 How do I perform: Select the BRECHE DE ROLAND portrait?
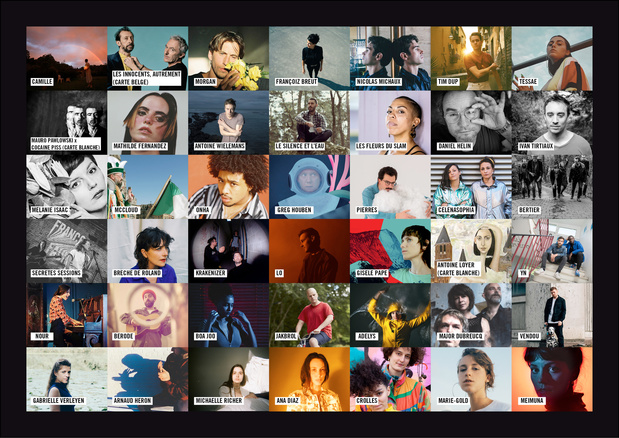click(148, 251)
